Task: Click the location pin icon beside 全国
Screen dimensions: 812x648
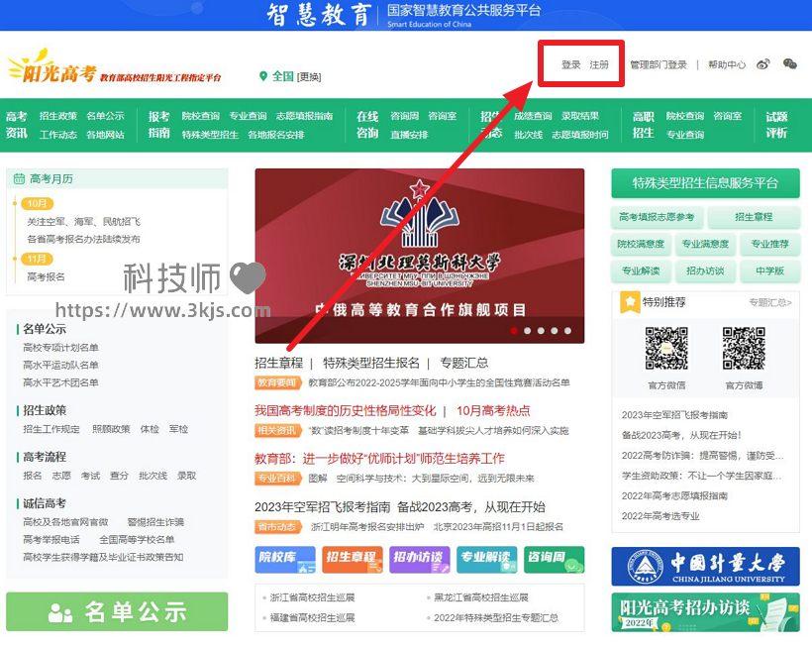Action: 263,76
